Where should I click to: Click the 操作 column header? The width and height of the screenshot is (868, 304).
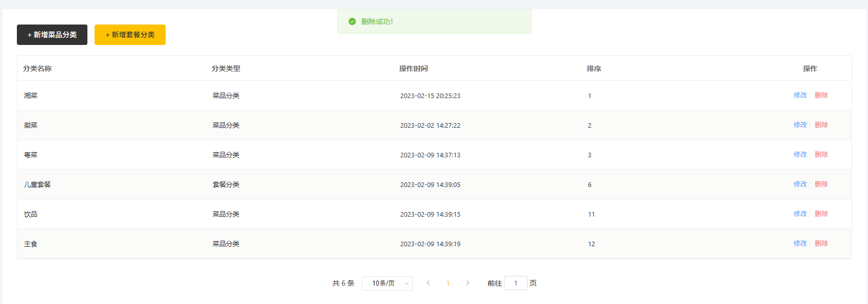pyautogui.click(x=810, y=68)
